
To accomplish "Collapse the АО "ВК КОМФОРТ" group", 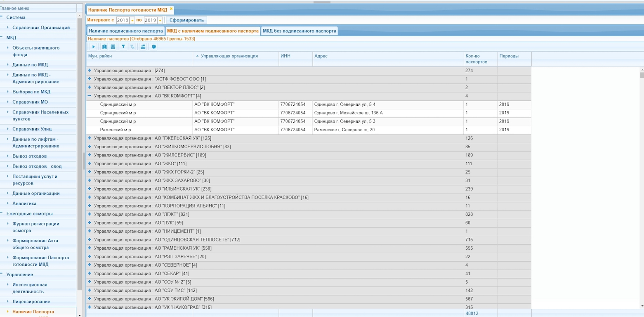I will click(90, 96).
